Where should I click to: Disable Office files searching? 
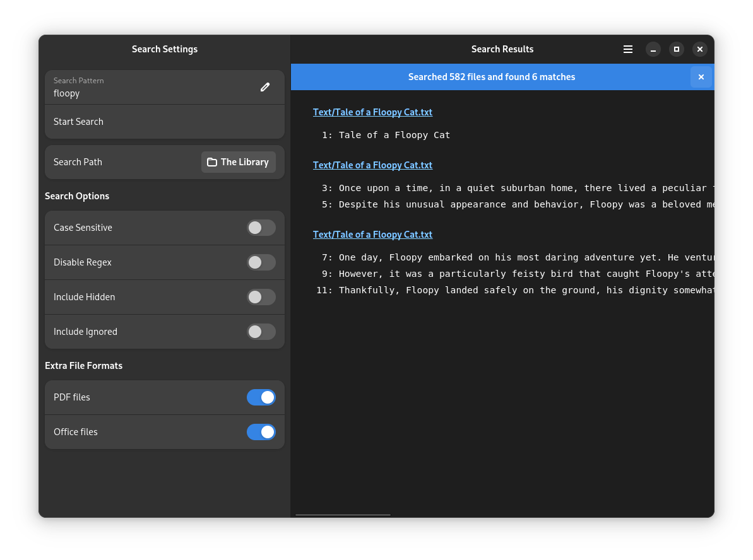(261, 432)
